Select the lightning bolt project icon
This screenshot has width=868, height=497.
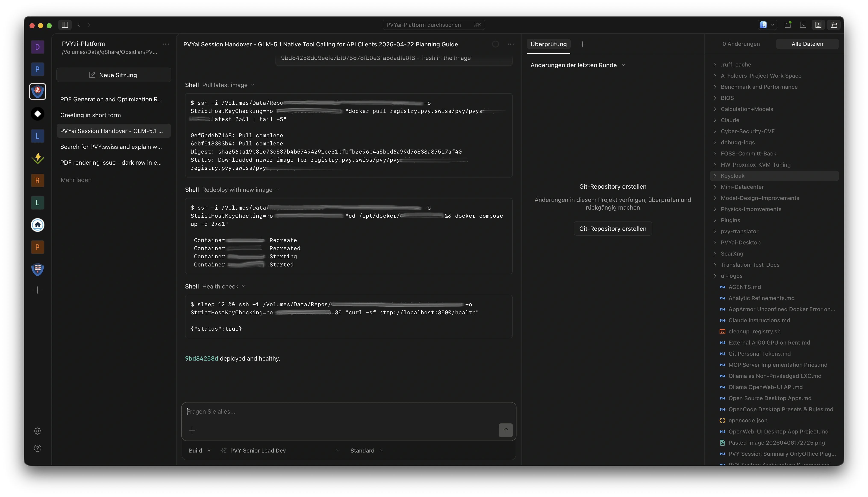point(38,158)
